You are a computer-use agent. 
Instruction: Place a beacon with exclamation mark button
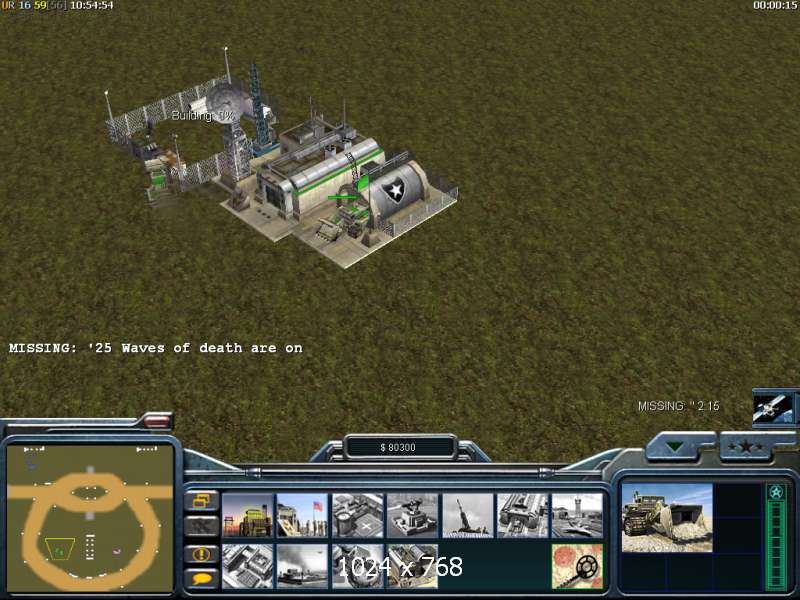click(202, 554)
